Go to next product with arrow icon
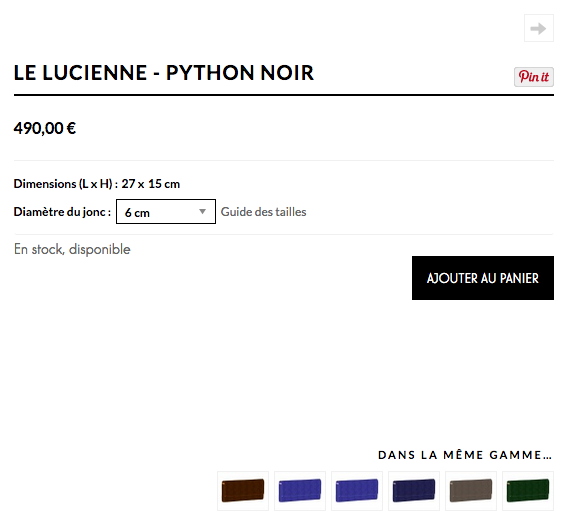566x518 pixels. (539, 28)
